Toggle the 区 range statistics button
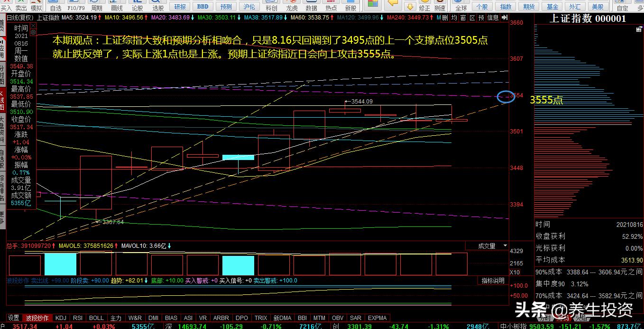644x329 pixels. click(472, 18)
